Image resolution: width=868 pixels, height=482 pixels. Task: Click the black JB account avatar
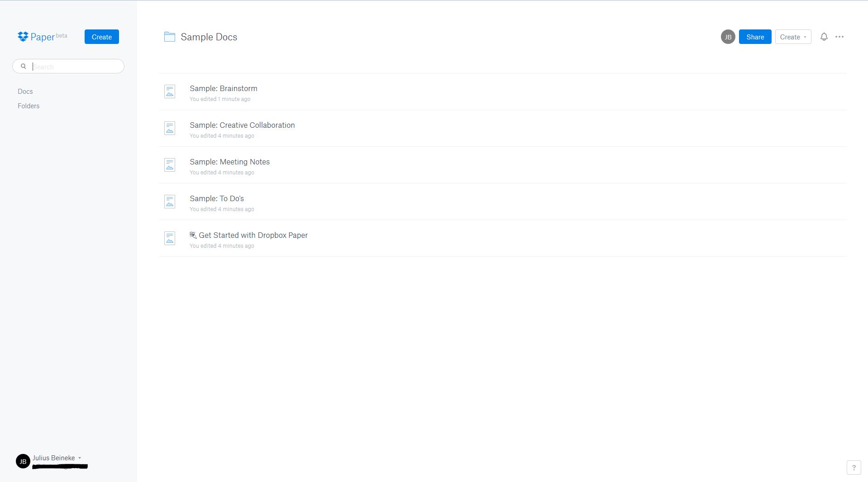[23, 461]
